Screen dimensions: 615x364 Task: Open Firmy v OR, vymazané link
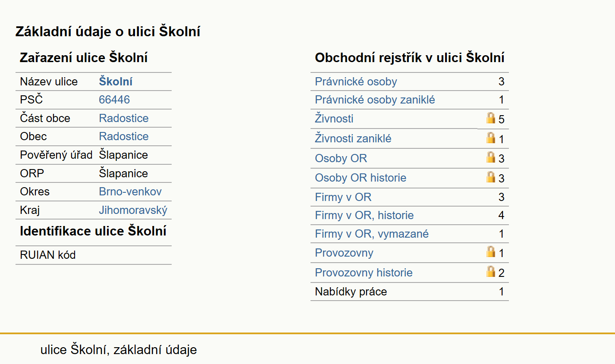(x=372, y=234)
